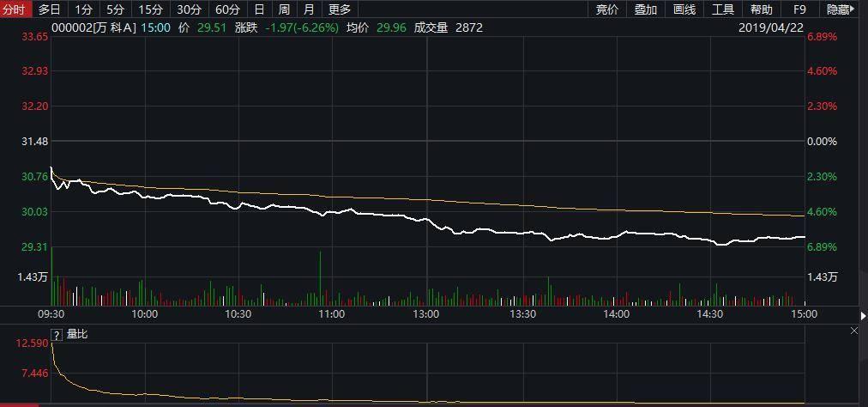Select the 1分 period tab

(x=83, y=9)
